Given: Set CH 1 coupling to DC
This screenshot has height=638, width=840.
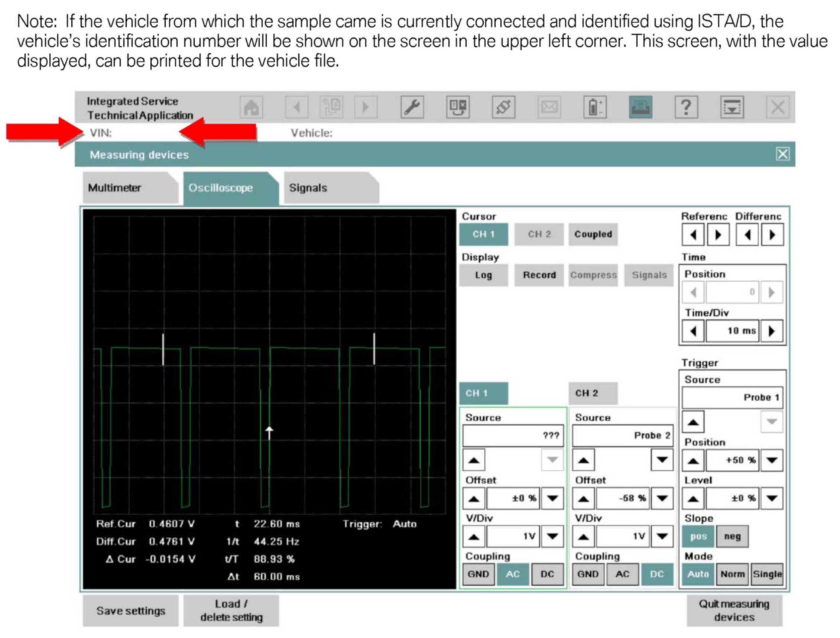Looking at the screenshot, I should click(547, 574).
